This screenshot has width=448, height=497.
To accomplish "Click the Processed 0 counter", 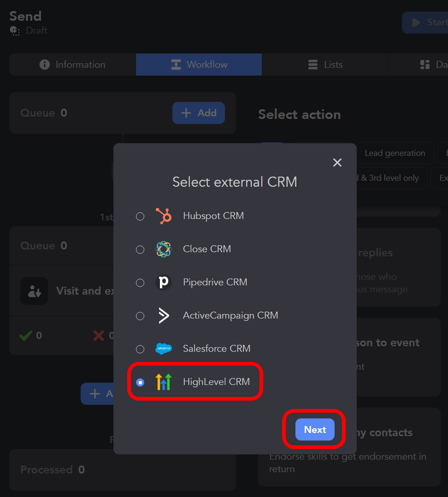I will [53, 470].
